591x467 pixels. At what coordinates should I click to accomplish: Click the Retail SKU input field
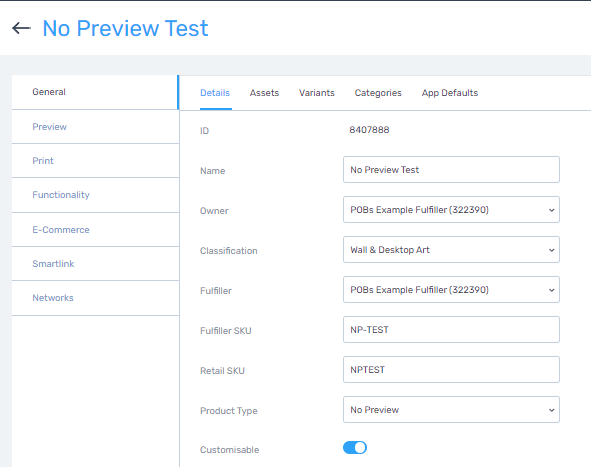[x=451, y=369]
